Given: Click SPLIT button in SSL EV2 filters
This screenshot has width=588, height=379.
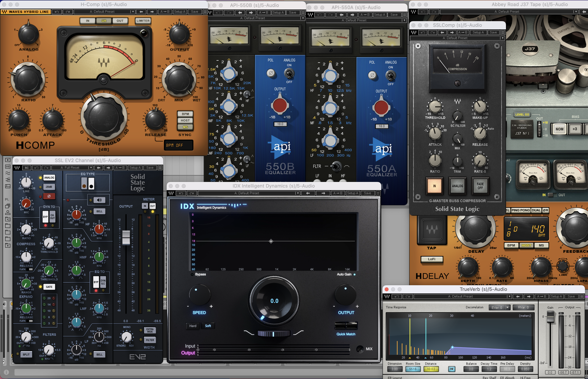Looking at the screenshot, I should pos(26,355).
